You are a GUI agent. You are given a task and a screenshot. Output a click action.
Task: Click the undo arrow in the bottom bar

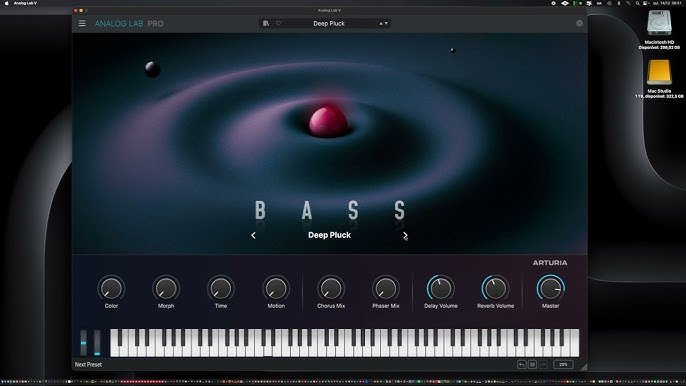click(522, 364)
